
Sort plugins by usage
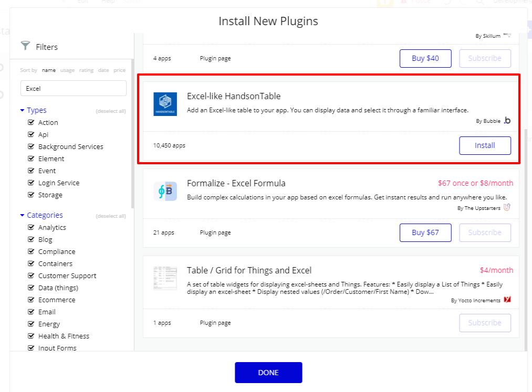67,70
